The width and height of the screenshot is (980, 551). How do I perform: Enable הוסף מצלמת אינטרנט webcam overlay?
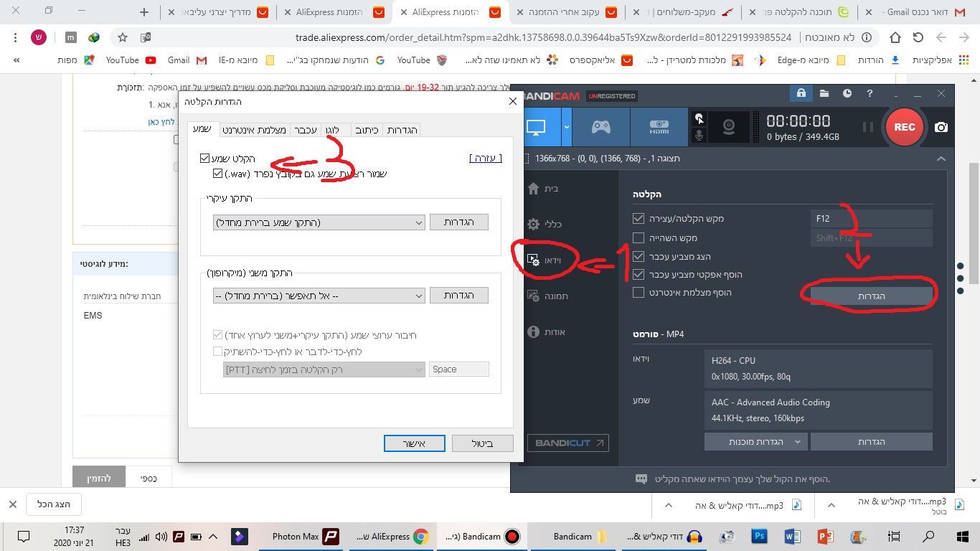click(x=638, y=292)
